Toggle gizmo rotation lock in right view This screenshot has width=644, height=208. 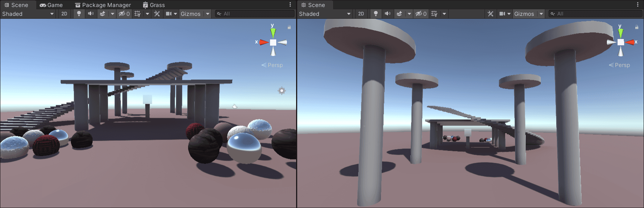[x=637, y=27]
